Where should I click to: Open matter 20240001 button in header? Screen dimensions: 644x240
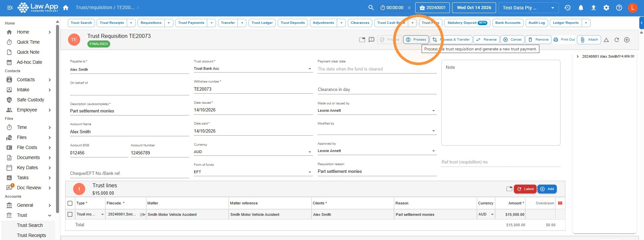pyautogui.click(x=432, y=8)
